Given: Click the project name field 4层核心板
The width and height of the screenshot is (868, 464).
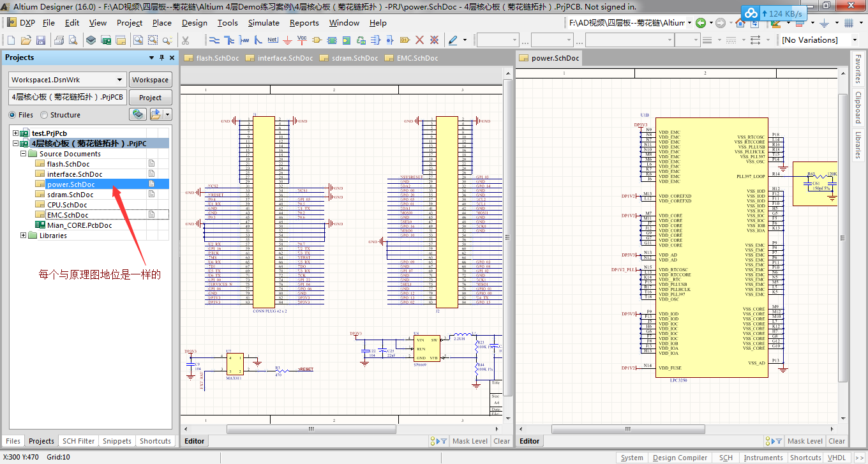Looking at the screenshot, I should pyautogui.click(x=68, y=98).
